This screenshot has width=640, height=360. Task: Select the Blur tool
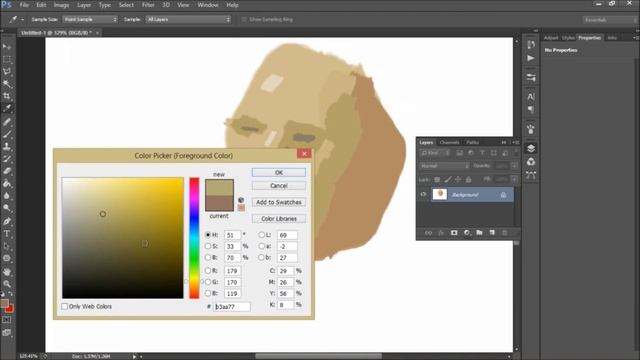(7, 196)
